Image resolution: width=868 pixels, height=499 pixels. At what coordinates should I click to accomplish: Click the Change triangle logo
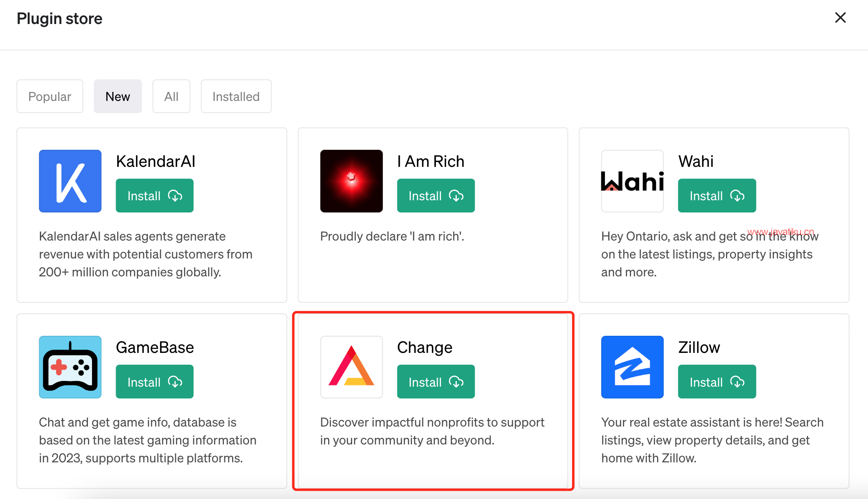351,367
